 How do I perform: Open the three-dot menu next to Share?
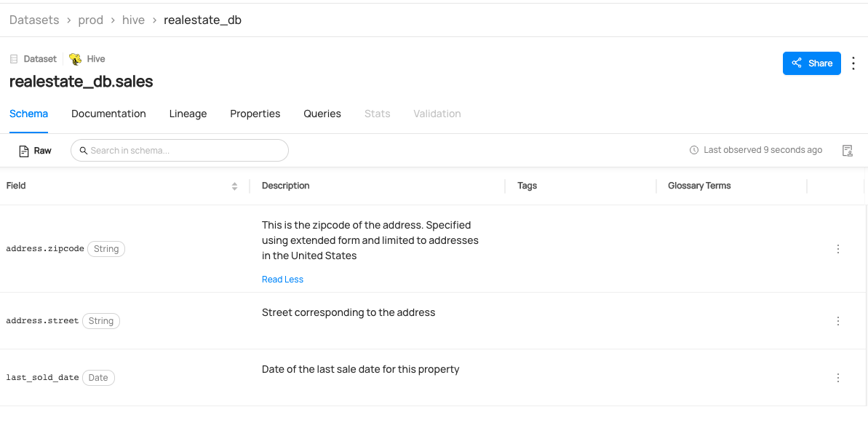click(x=853, y=63)
